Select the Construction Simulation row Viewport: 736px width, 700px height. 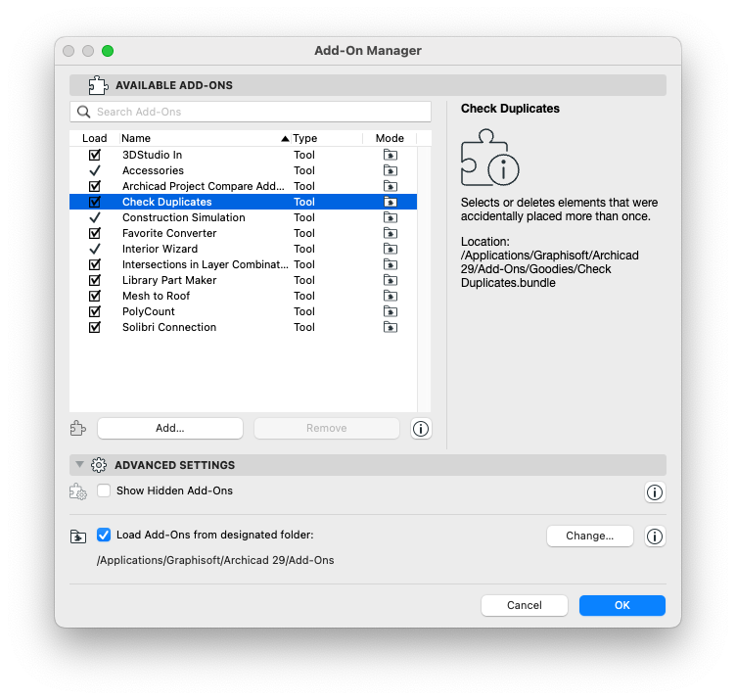click(x=243, y=217)
